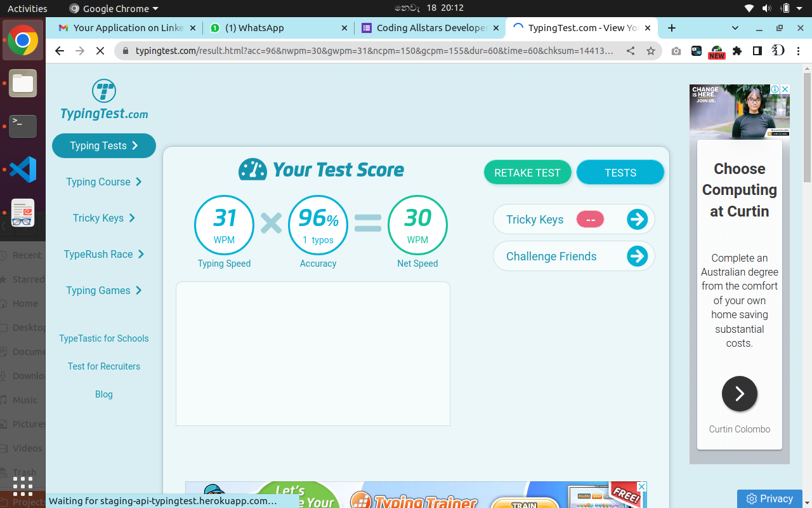The image size is (812, 508).
Task: Click the Privacy settings button
Action: 769,498
